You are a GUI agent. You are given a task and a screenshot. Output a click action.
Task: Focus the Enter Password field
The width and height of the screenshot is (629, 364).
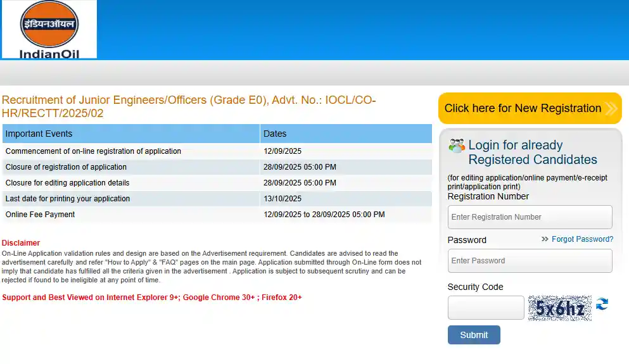coord(530,261)
